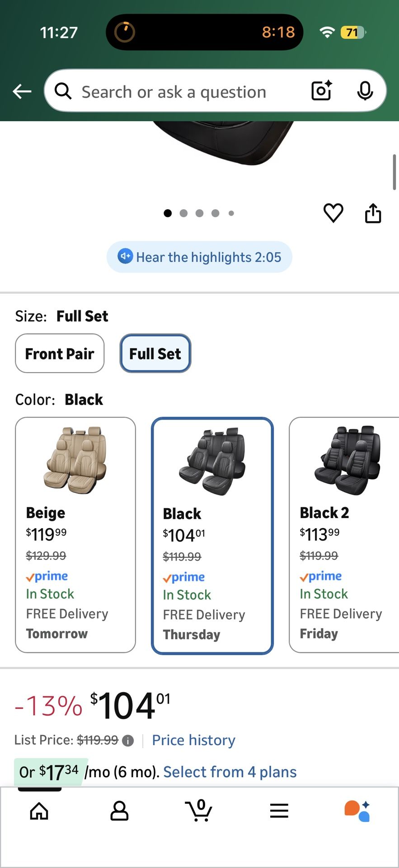
Task: Select the Full Set size option
Action: coord(155,353)
